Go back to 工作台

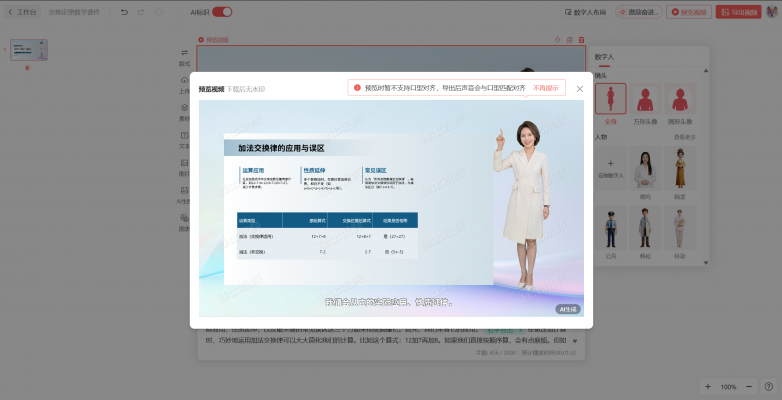(22, 12)
